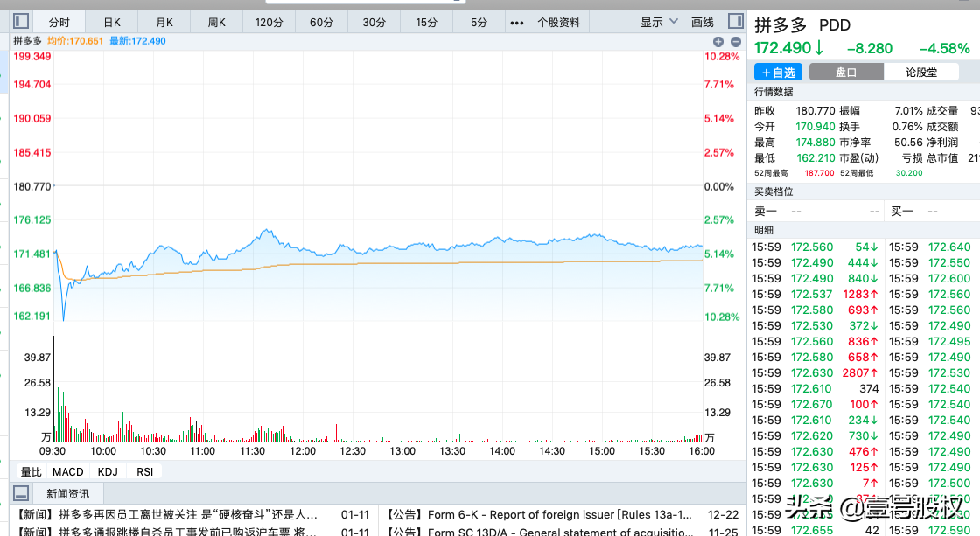Open the 个股资料 stock info tab
980x536 pixels.
559,23
